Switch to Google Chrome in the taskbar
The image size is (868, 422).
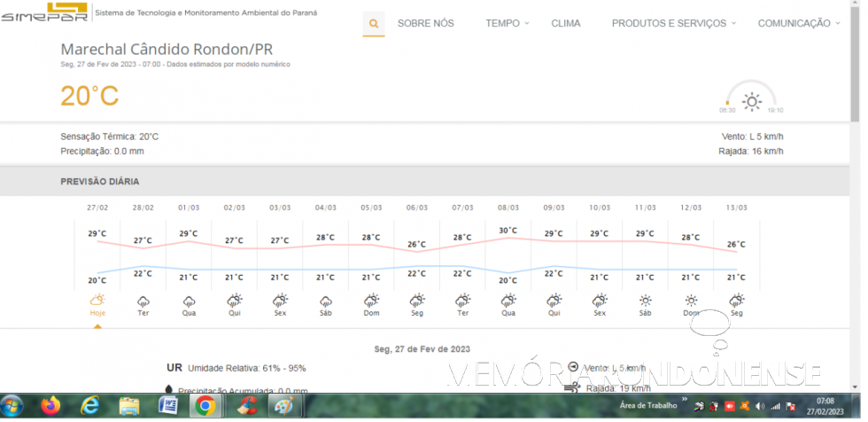(x=205, y=406)
